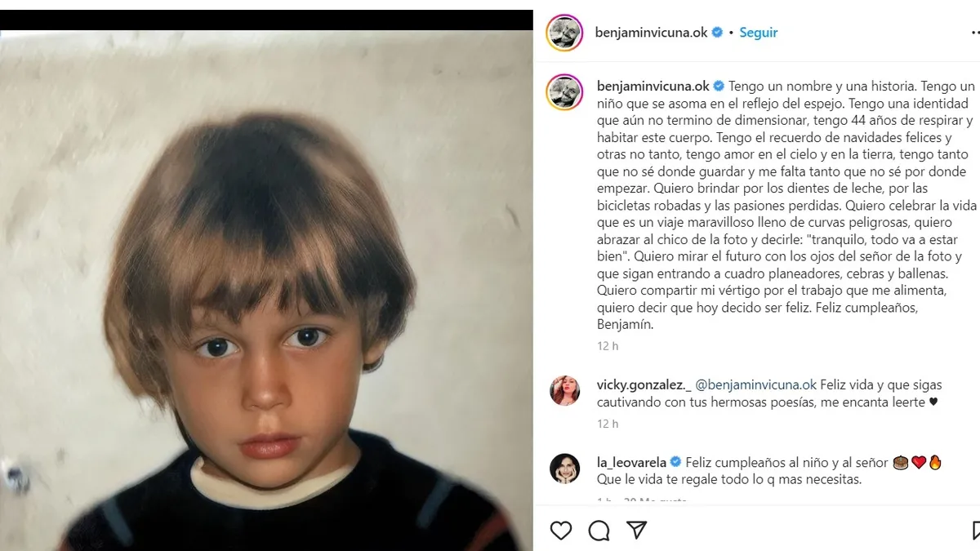Screen dimensions: 980x551
Task: Visit vicky.gonzalez._ username link
Action: pyautogui.click(x=644, y=384)
